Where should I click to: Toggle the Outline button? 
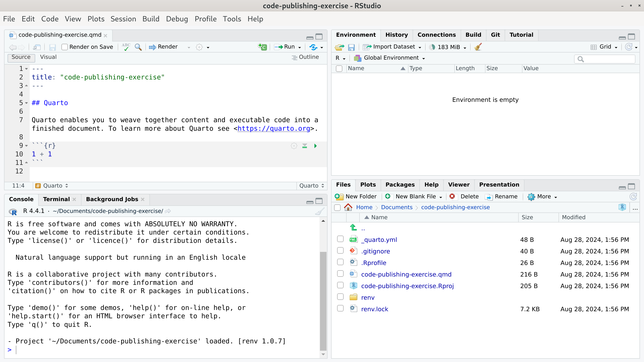305,57
